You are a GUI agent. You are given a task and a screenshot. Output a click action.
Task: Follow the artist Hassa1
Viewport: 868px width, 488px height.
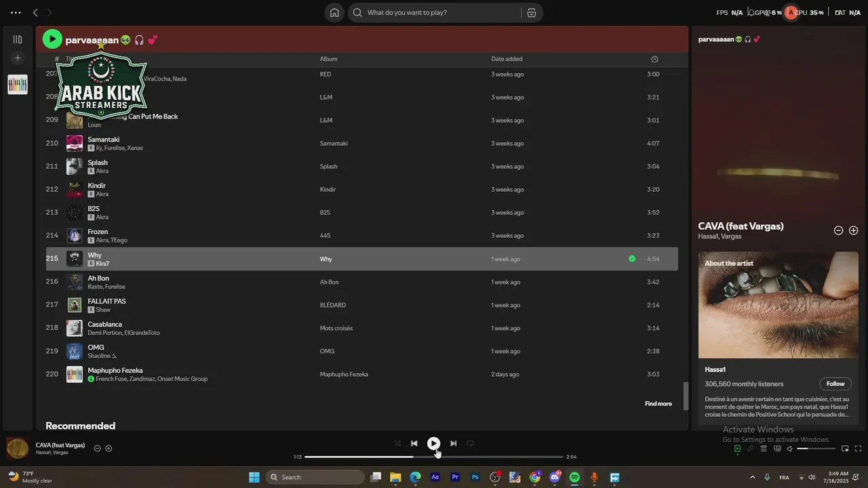point(835,384)
